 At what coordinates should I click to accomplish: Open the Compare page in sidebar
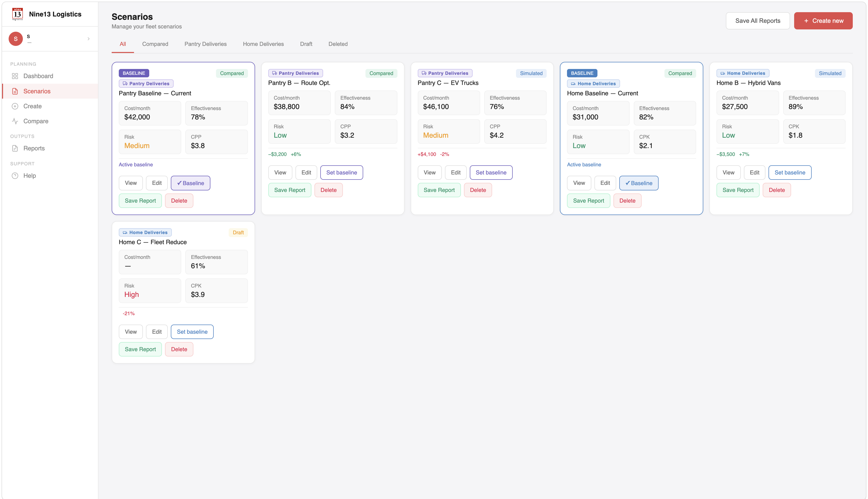pos(50,121)
